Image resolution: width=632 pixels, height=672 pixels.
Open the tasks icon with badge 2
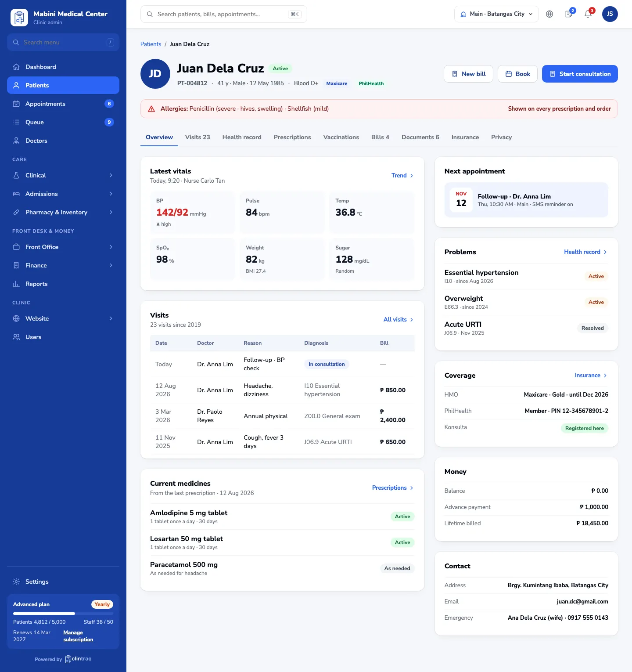(x=569, y=14)
